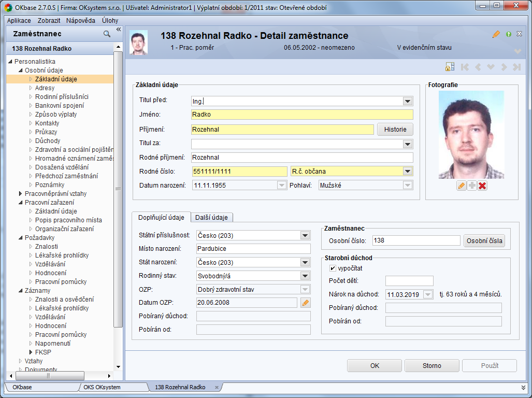Viewport: 532px width, 398px height.
Task: Open the Stát narození dropdown
Action: [305, 262]
